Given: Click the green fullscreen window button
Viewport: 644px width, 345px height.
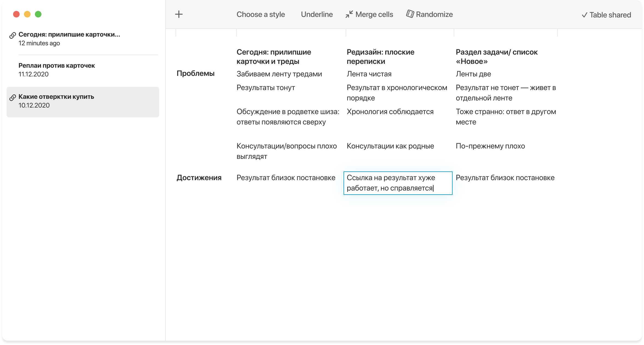Looking at the screenshot, I should [38, 14].
